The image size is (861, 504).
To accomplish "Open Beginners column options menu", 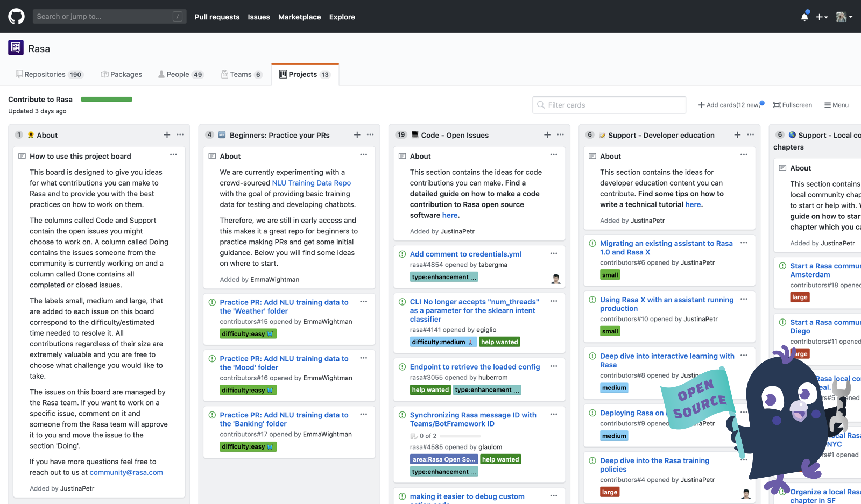I will coord(370,135).
